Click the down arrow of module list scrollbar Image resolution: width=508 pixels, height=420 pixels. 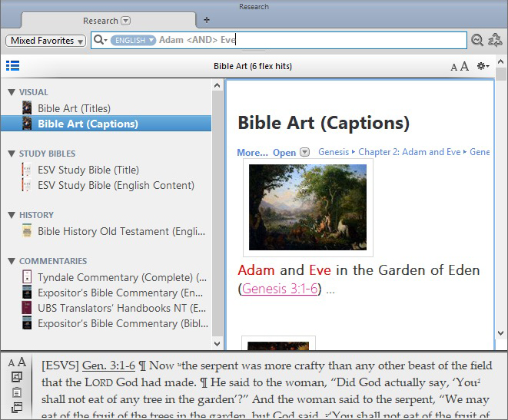click(x=217, y=344)
